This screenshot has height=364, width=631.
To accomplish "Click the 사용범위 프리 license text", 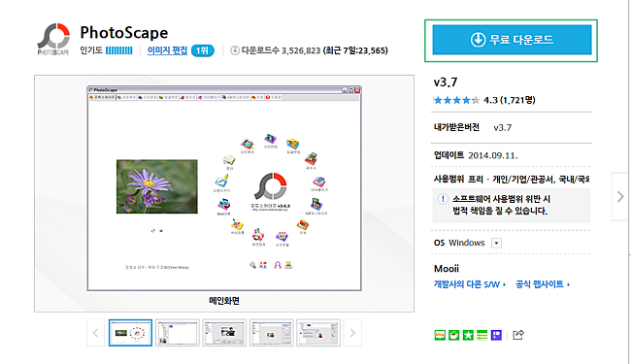I will tap(511, 180).
